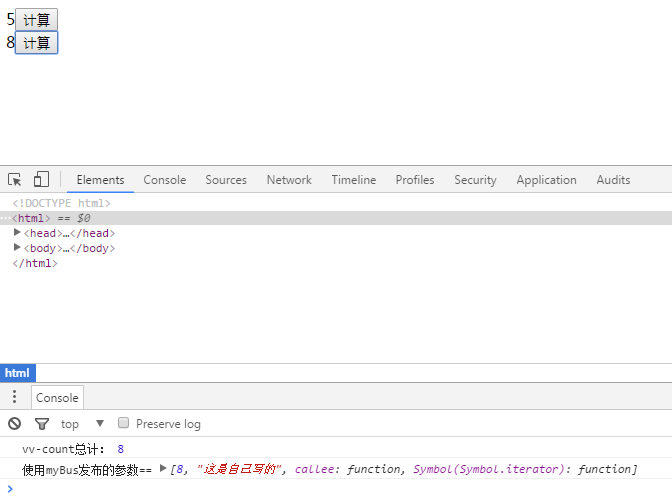Click the 使用myBus发布的参数 log text
The height and width of the screenshot is (496, 672).
[87, 470]
